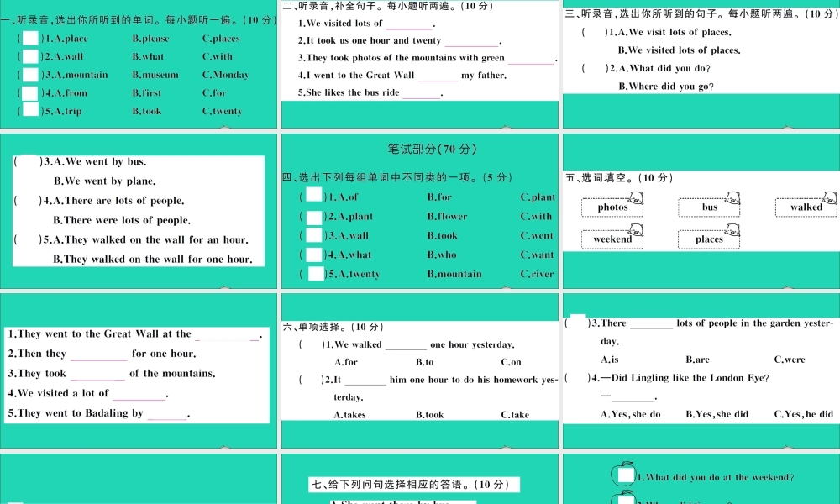
Task: Click the blank after 'She likes the bus ride'
Action: point(422,95)
